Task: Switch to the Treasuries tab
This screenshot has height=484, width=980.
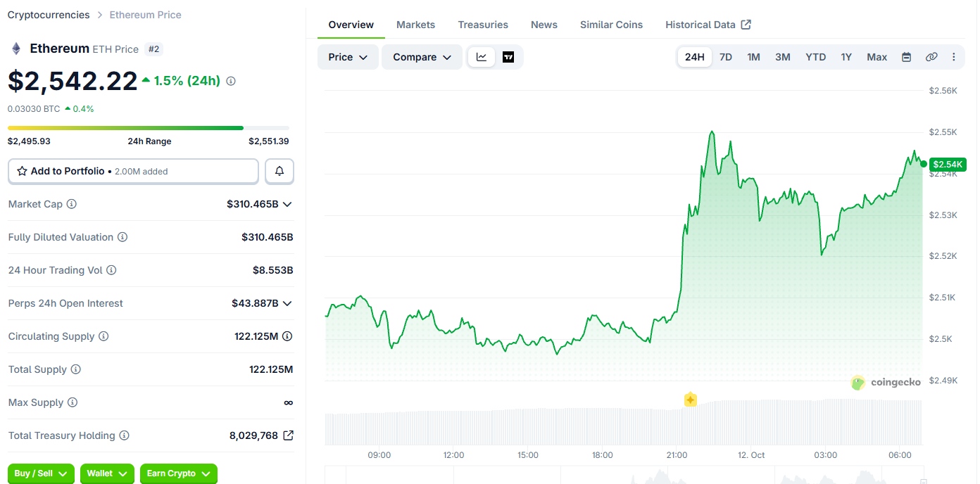Action: coord(483,25)
